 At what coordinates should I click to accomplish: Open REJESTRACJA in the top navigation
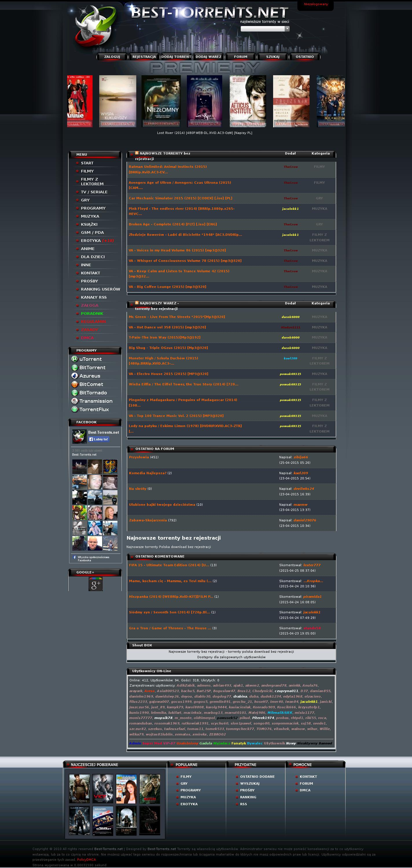(144, 57)
